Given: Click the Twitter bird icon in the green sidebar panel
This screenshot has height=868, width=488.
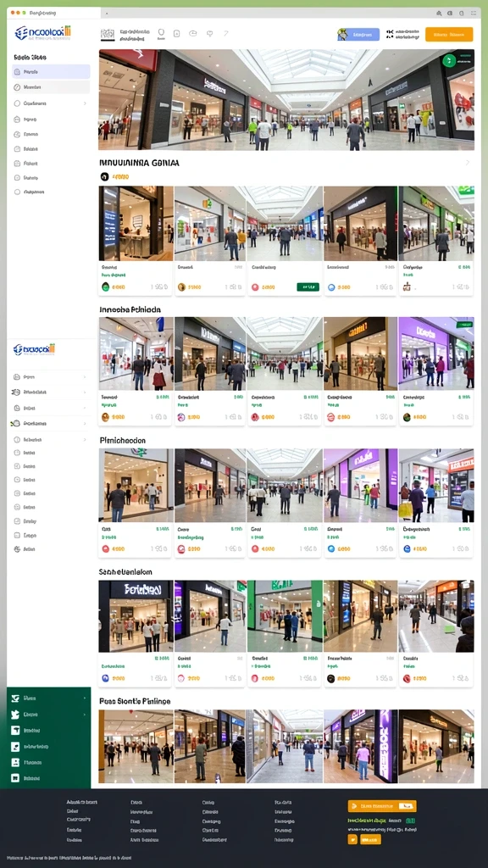Looking at the screenshot, I should [x=15, y=714].
